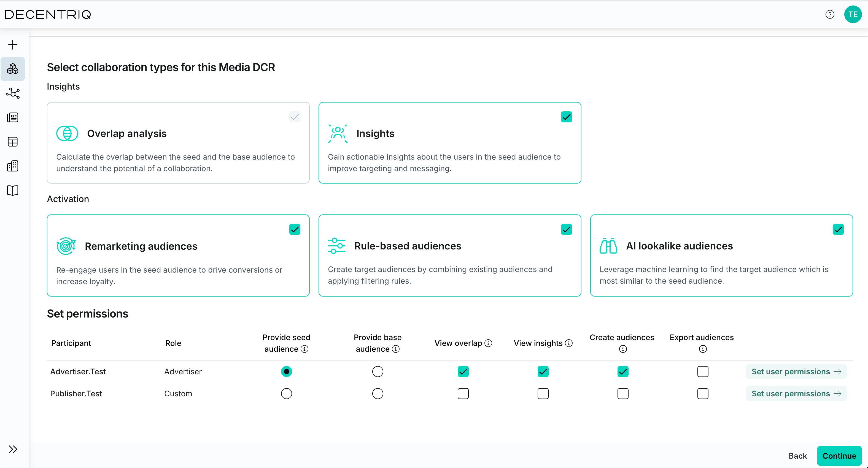Open the TE user profile avatar menu
Screen dimensions: 868x468
point(853,14)
